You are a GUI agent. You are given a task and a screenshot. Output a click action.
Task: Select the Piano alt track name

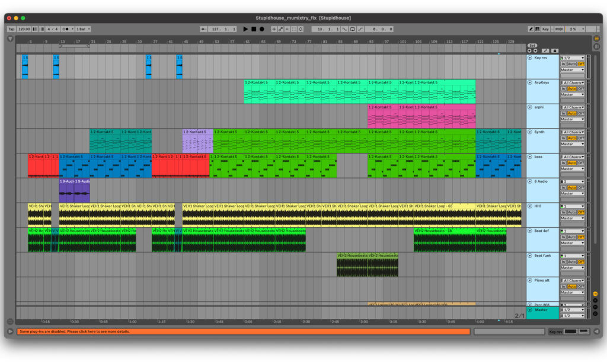point(542,280)
